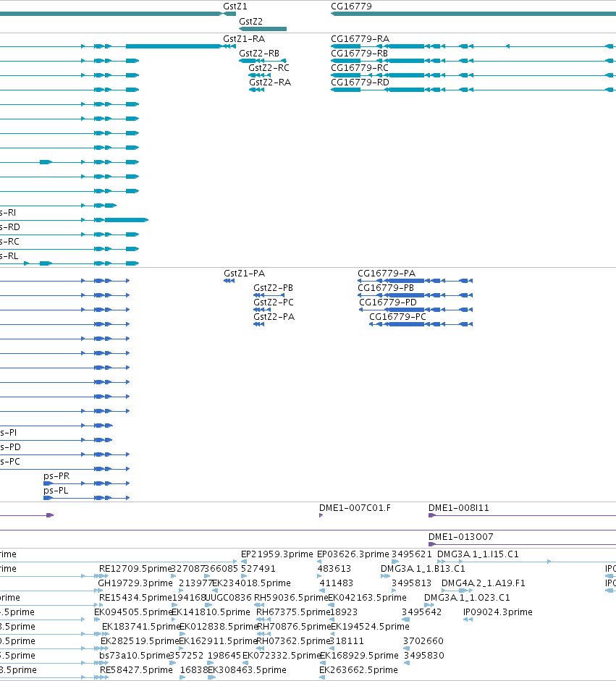Select the ps-PL protein label
Image resolution: width=616 pixels, height=681 pixels.
56,491
